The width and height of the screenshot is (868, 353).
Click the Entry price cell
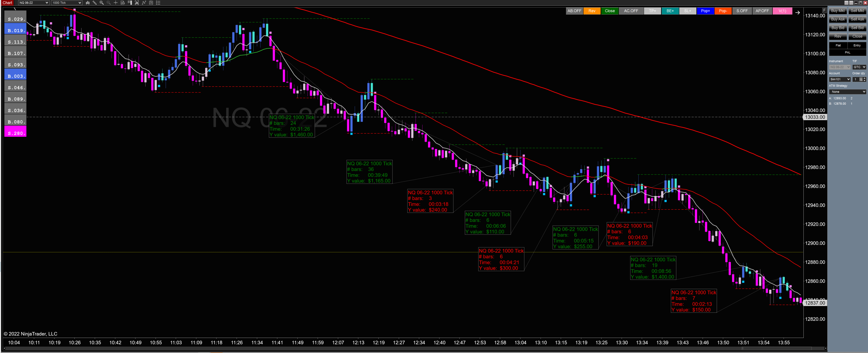tap(857, 45)
